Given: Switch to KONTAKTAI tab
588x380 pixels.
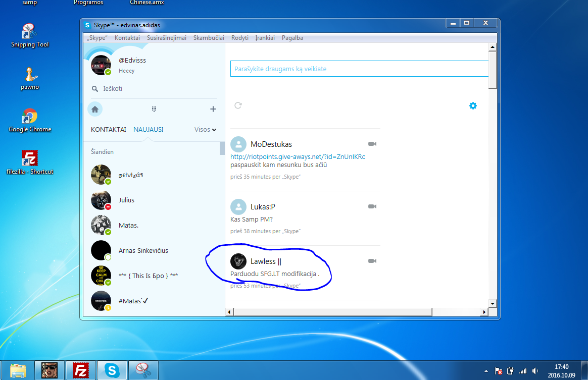Looking at the screenshot, I should click(109, 129).
